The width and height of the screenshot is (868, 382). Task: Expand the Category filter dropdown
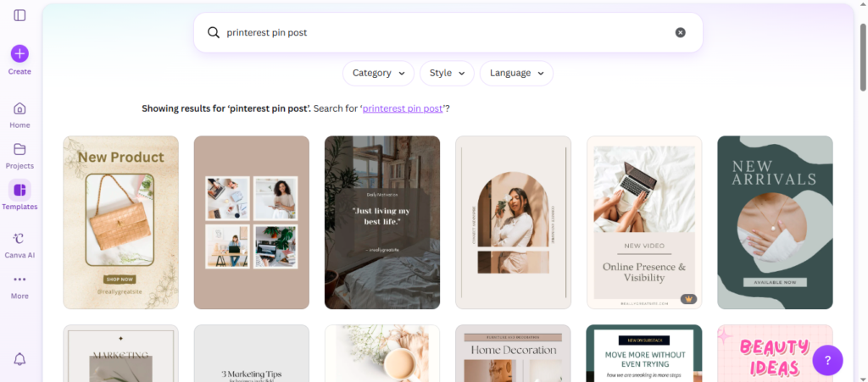click(x=378, y=73)
